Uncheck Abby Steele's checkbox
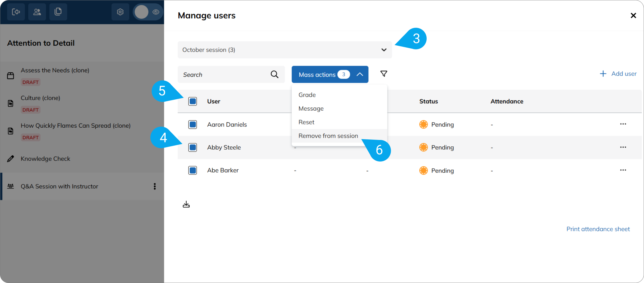 click(193, 147)
